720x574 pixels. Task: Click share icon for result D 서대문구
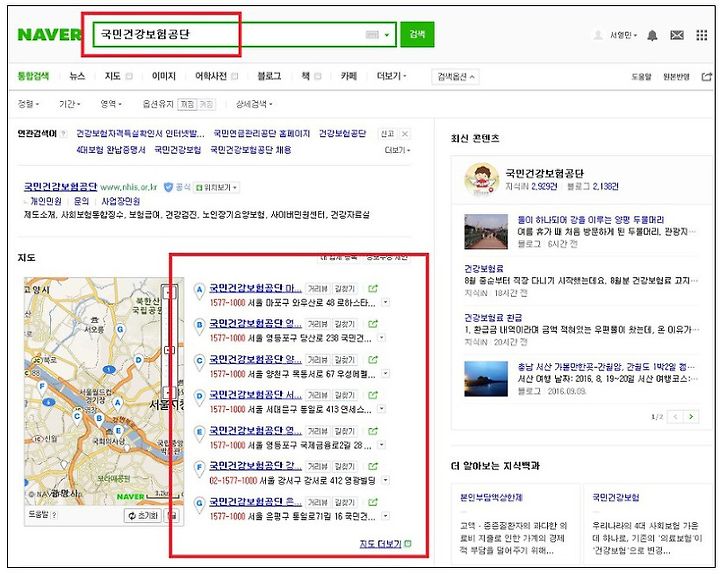[373, 395]
